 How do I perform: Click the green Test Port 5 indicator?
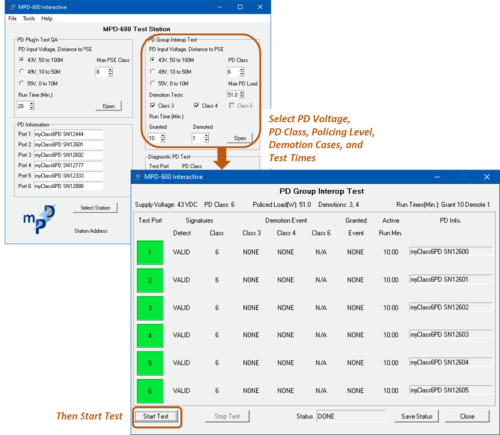click(x=150, y=363)
